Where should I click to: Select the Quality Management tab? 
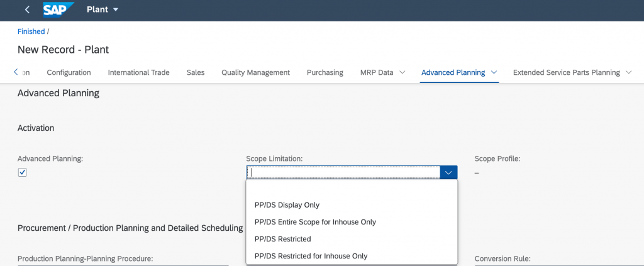click(255, 72)
